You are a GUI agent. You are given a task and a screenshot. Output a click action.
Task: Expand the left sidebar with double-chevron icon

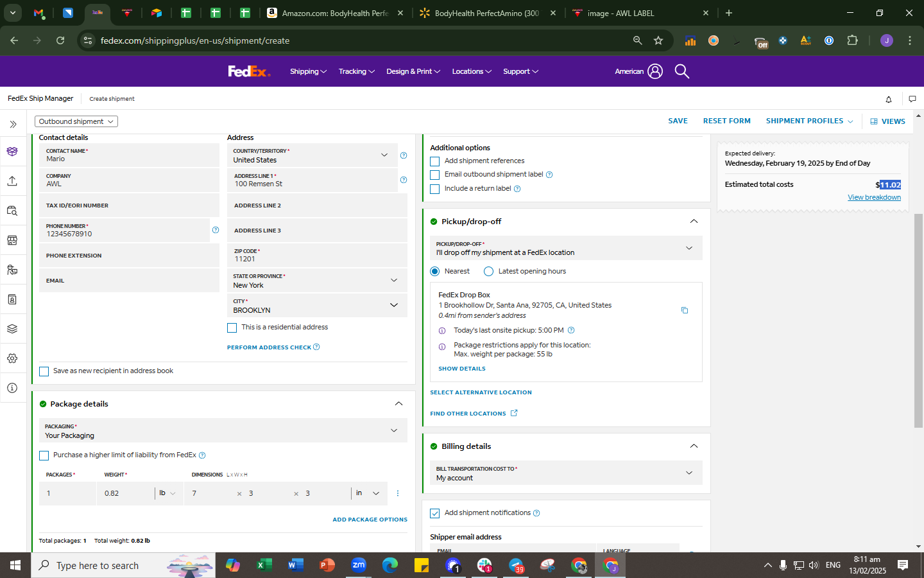tap(13, 124)
